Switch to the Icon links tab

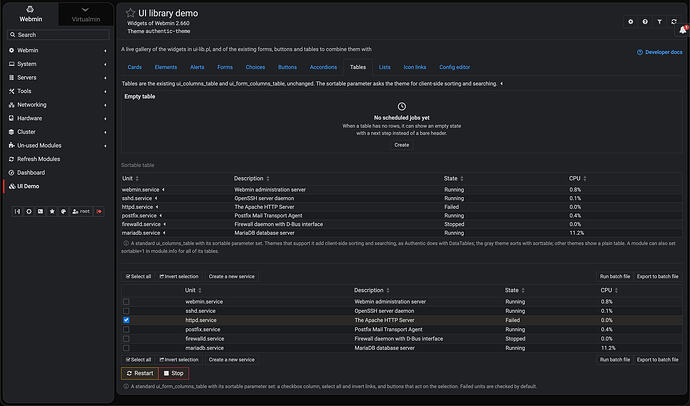(415, 67)
